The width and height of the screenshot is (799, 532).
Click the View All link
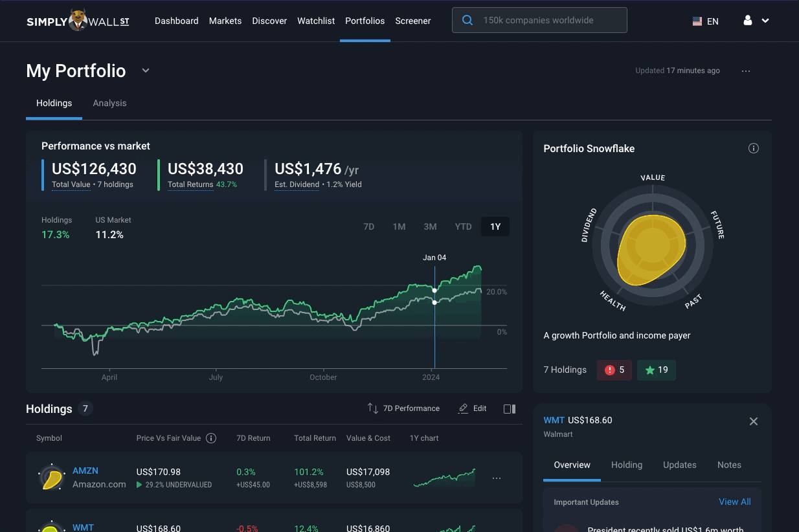735,502
